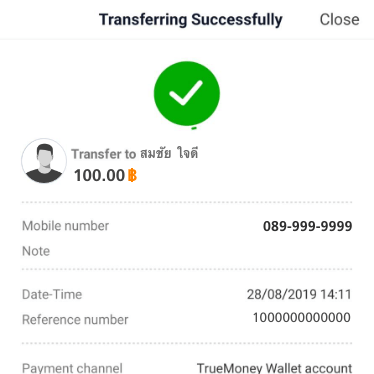
Task: Select the date 28/08/2019 14:11
Action: click(x=299, y=295)
